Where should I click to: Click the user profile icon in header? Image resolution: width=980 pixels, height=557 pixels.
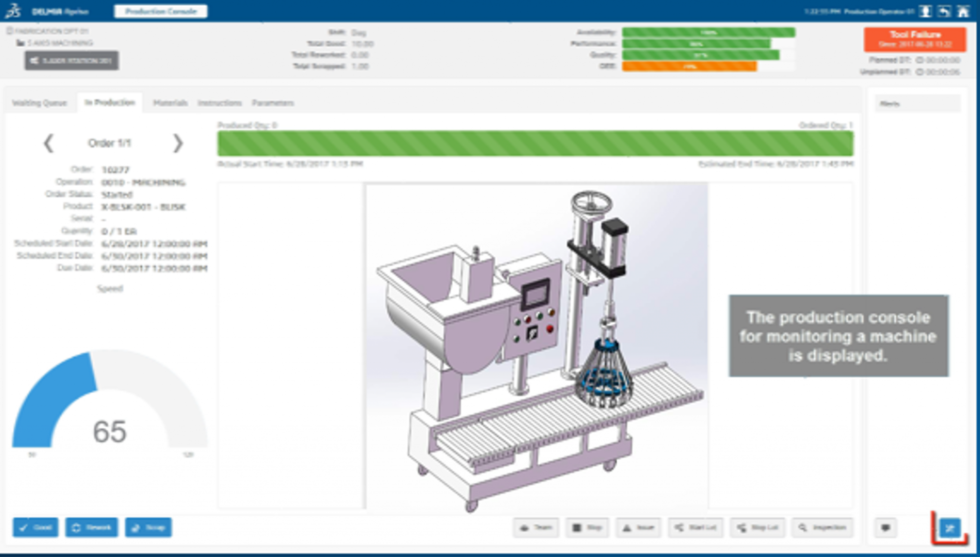click(x=925, y=11)
